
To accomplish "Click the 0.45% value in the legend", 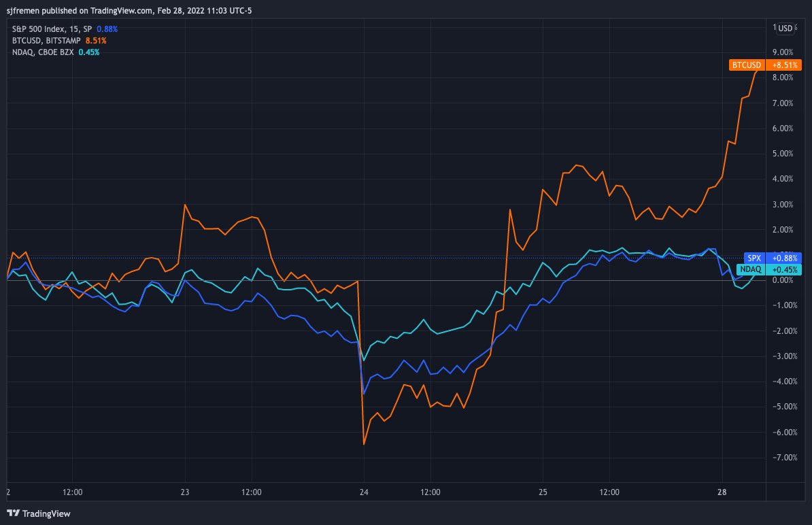I will 88,52.
